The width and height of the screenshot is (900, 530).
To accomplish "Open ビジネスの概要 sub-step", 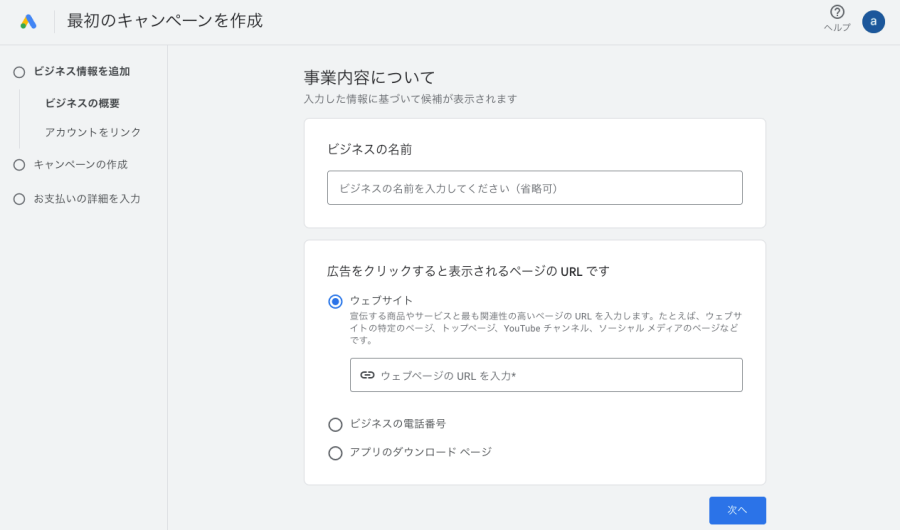I will click(x=82, y=103).
